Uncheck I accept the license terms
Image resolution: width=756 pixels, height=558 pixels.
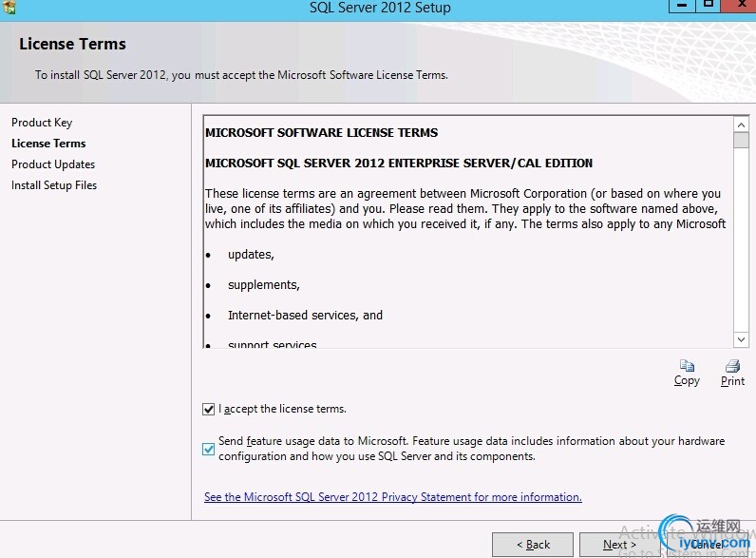tap(208, 410)
